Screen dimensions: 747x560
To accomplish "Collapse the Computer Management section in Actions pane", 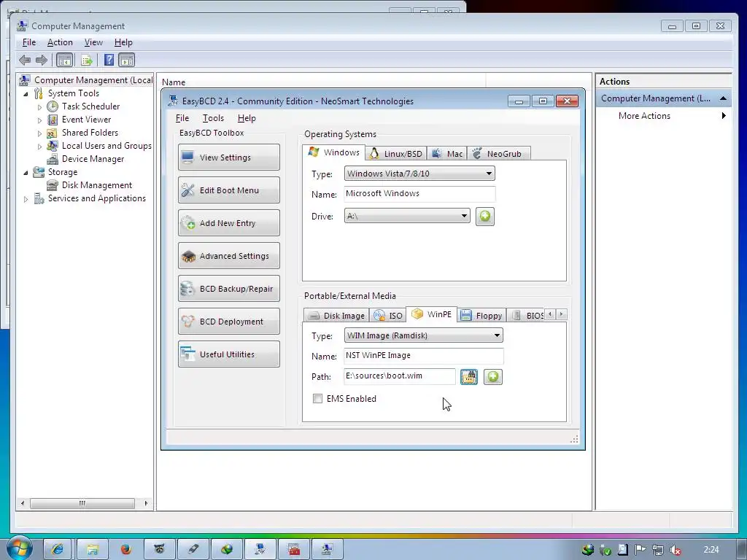I will click(723, 98).
